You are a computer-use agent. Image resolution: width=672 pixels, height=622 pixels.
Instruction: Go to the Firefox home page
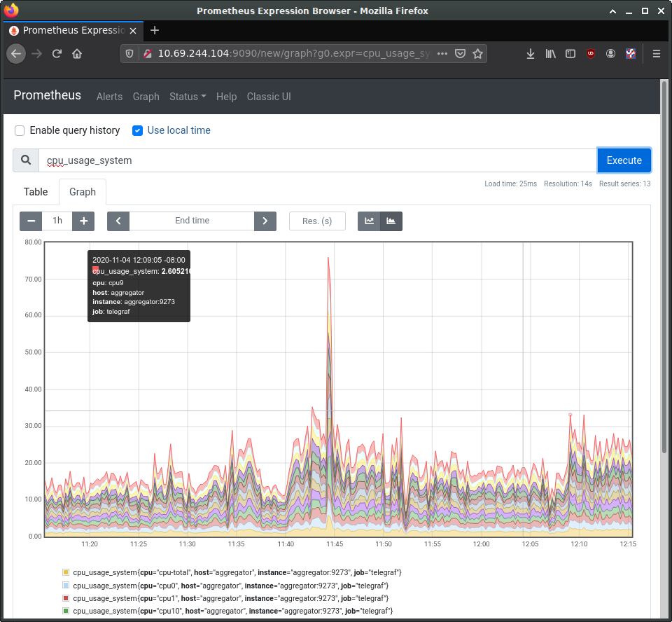77,54
